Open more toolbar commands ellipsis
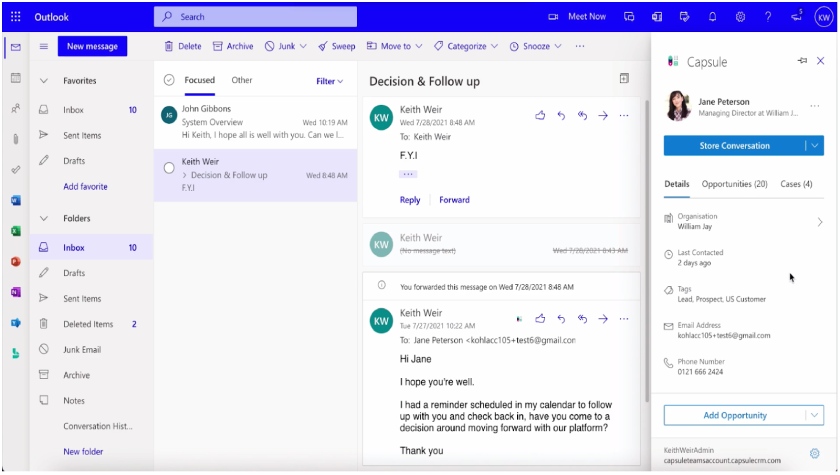This screenshot has height=475, width=840. coord(580,46)
